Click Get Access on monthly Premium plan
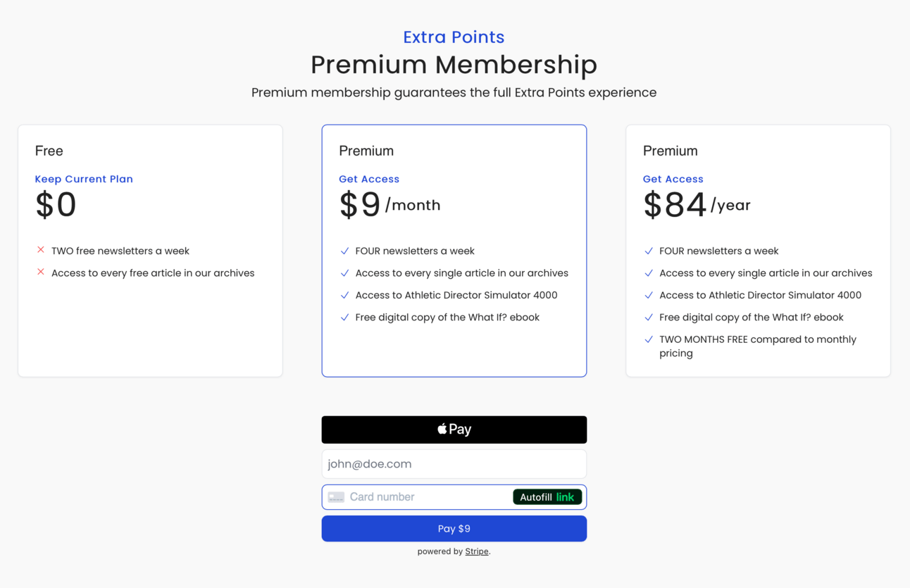Image resolution: width=910 pixels, height=588 pixels. [x=369, y=179]
